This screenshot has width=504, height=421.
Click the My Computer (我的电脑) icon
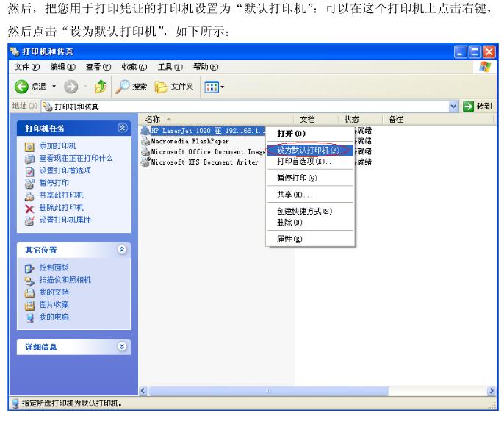[29, 318]
